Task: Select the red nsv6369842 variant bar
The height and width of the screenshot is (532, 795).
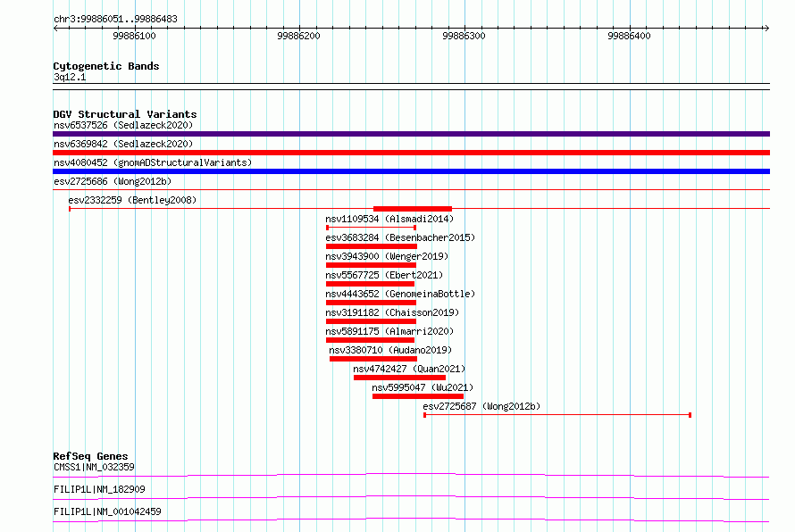Action: pos(411,153)
